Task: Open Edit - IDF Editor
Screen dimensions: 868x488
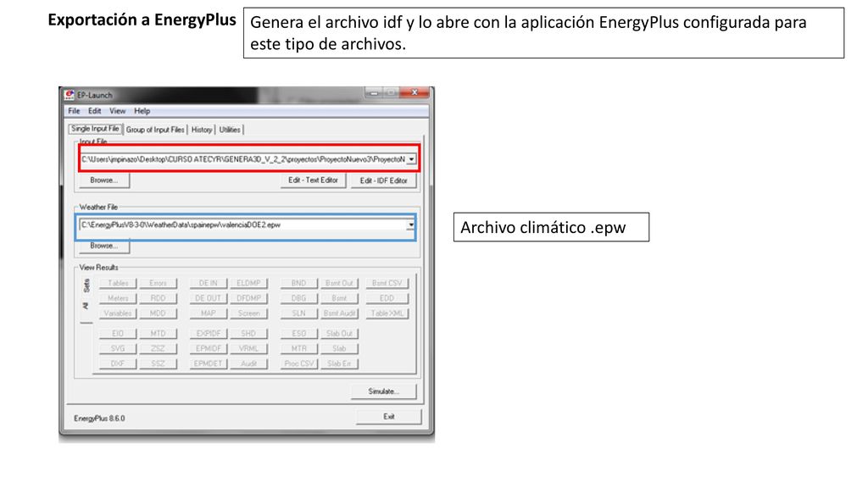Action: coord(384,181)
